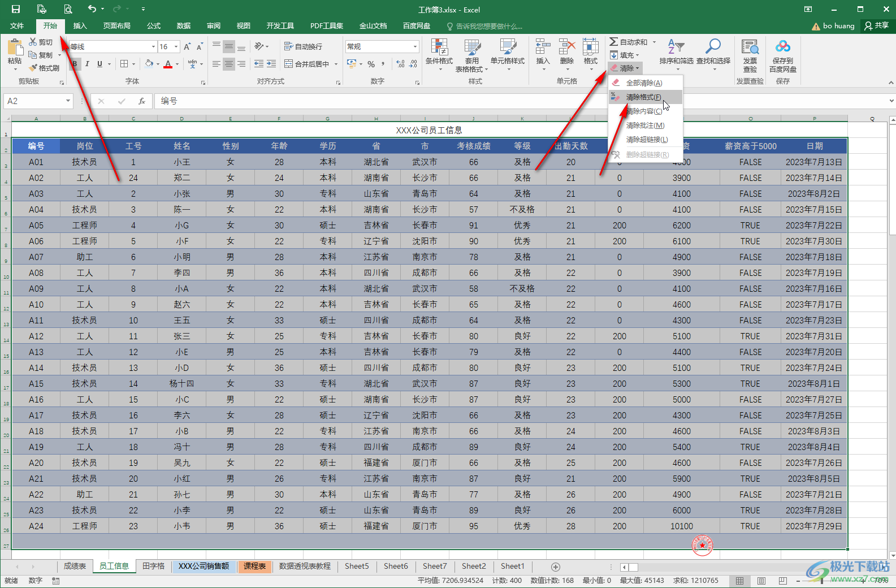The height and width of the screenshot is (588, 896).
Task: Click the cell borders icon
Action: coord(124,64)
